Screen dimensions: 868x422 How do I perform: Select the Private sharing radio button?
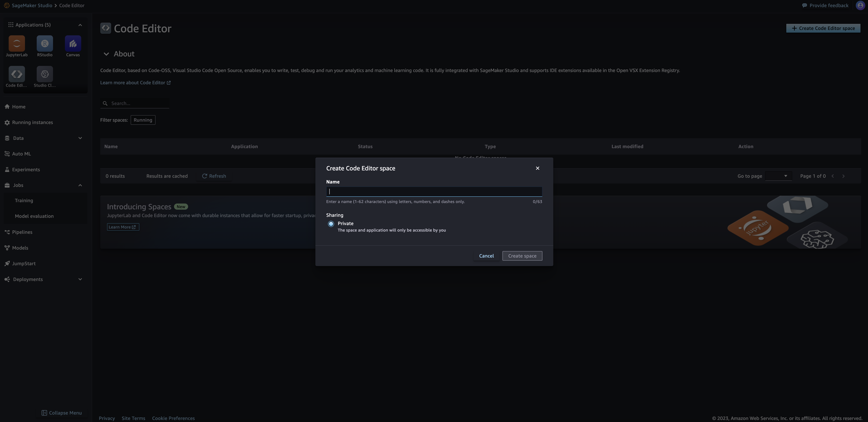331,224
